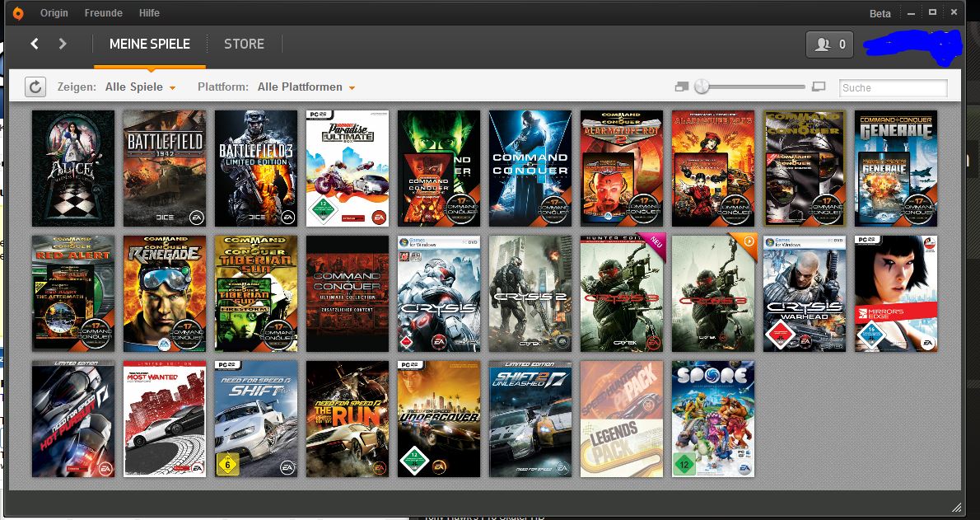Image resolution: width=980 pixels, height=520 pixels.
Task: Open Burnout Paradise Ultimate Box
Action: 348,168
